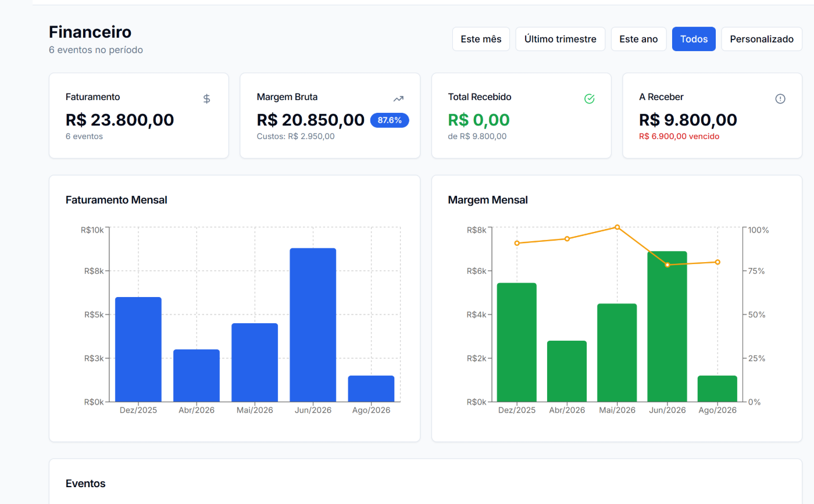Click the Abr/2026 green margin bar
This screenshot has width=814, height=504.
coord(567,371)
